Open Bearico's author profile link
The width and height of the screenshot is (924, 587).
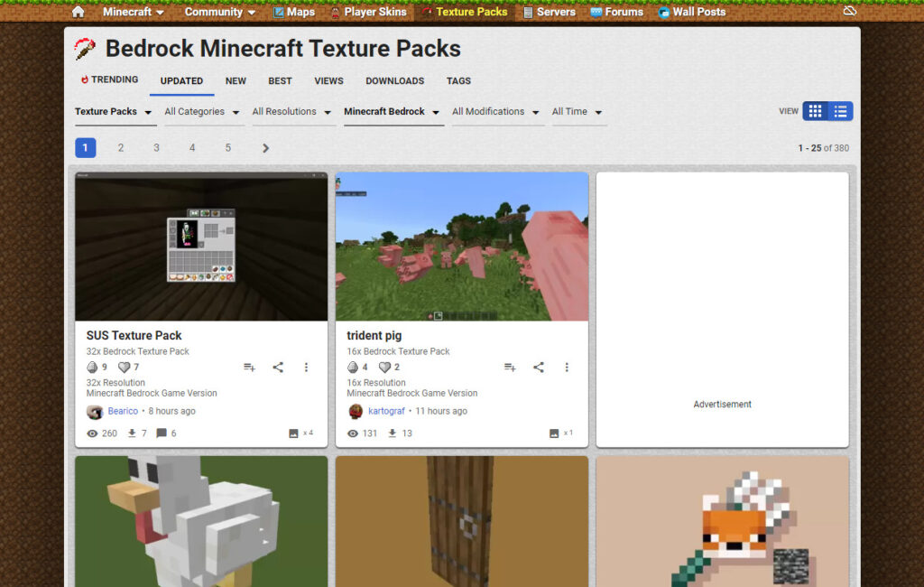(x=123, y=411)
